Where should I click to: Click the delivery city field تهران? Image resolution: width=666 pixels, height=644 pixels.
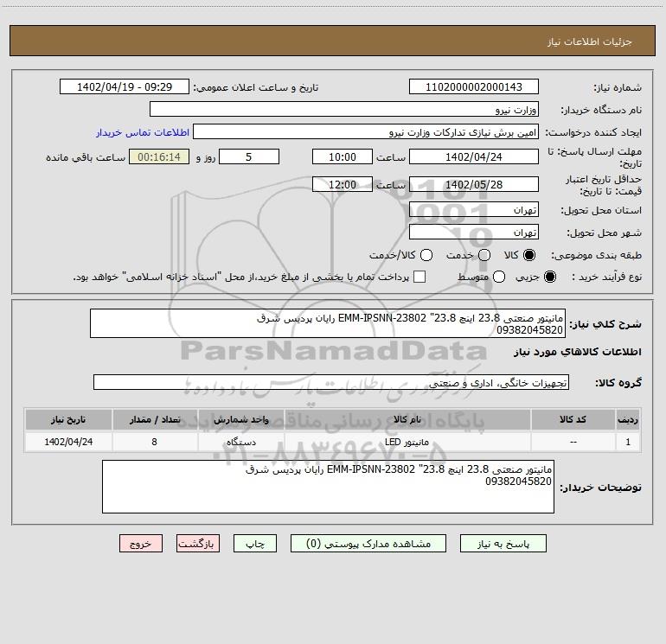click(x=474, y=232)
